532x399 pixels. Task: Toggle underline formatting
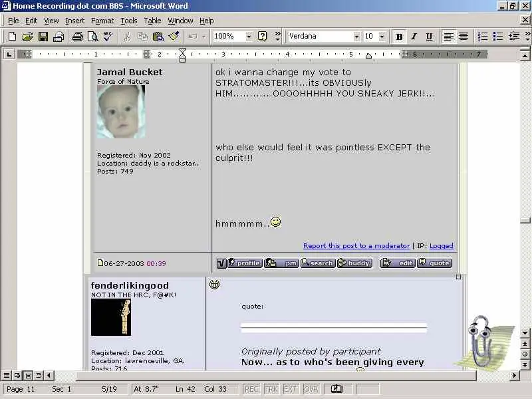point(429,37)
